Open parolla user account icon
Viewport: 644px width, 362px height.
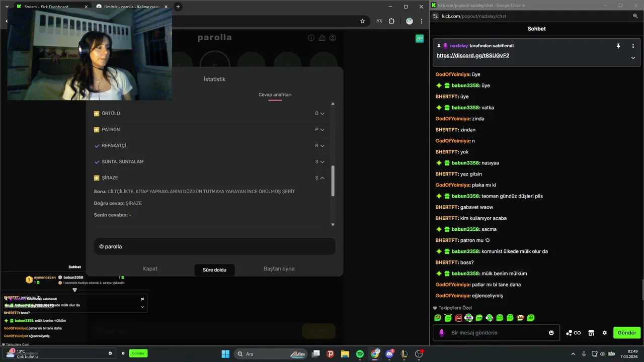333,38
